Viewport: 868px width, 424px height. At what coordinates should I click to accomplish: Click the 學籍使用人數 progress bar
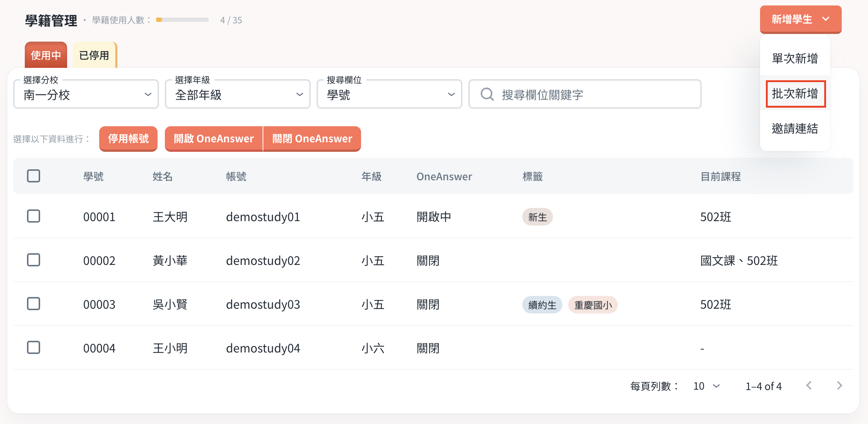pos(182,20)
